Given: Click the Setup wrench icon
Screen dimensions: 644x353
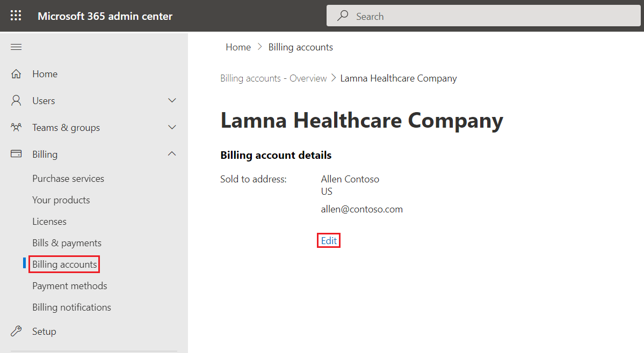Looking at the screenshot, I should 16,331.
